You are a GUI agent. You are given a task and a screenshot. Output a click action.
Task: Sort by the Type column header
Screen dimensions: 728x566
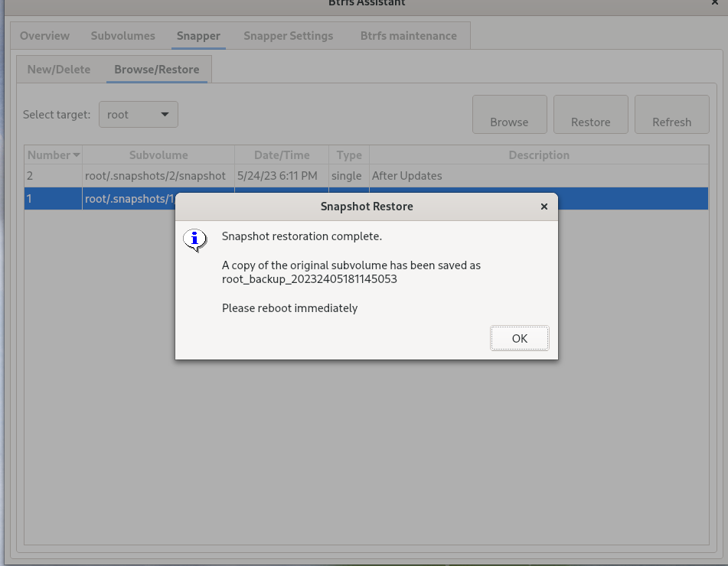tap(349, 155)
